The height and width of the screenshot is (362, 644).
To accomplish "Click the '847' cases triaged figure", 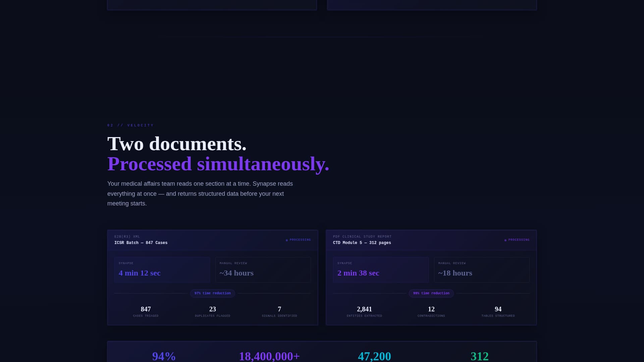I will point(146,309).
